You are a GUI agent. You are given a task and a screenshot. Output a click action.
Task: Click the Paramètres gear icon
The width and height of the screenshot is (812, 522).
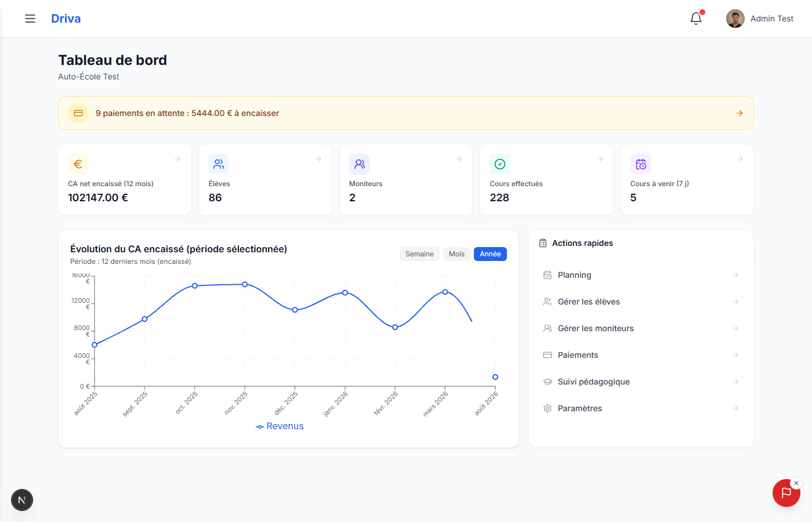(548, 408)
